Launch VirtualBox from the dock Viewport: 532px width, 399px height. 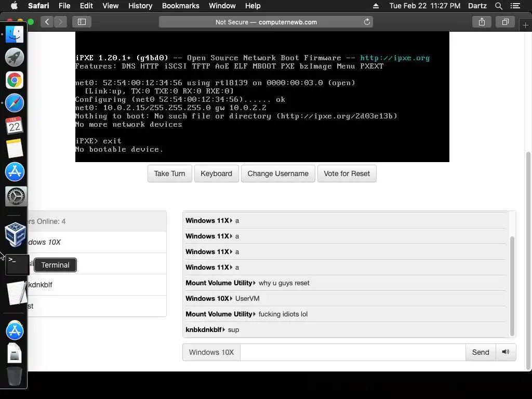(15, 234)
